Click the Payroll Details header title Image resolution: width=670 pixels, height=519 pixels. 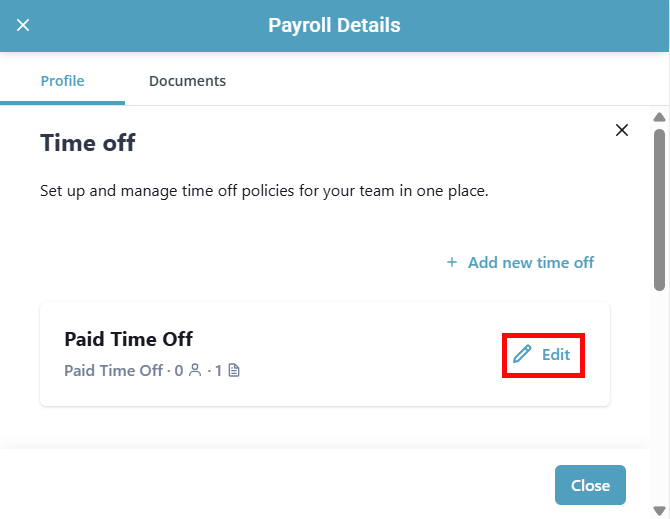pyautogui.click(x=334, y=26)
